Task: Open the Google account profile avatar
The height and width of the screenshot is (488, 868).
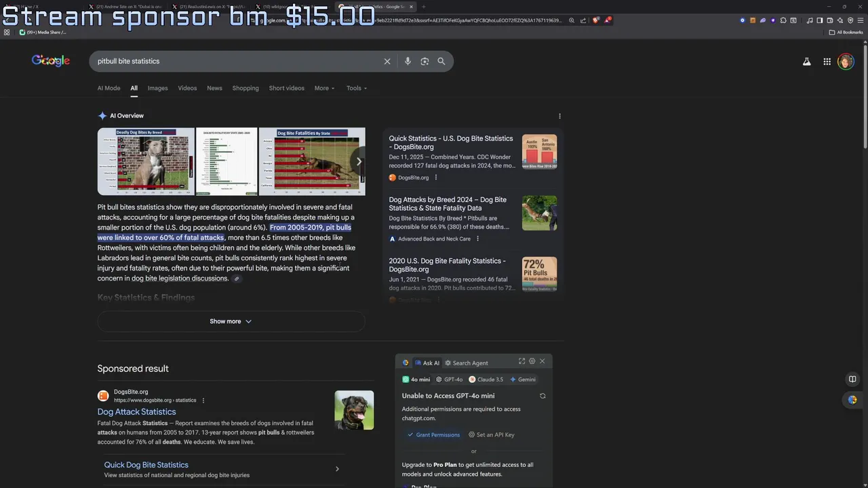Action: click(x=846, y=62)
